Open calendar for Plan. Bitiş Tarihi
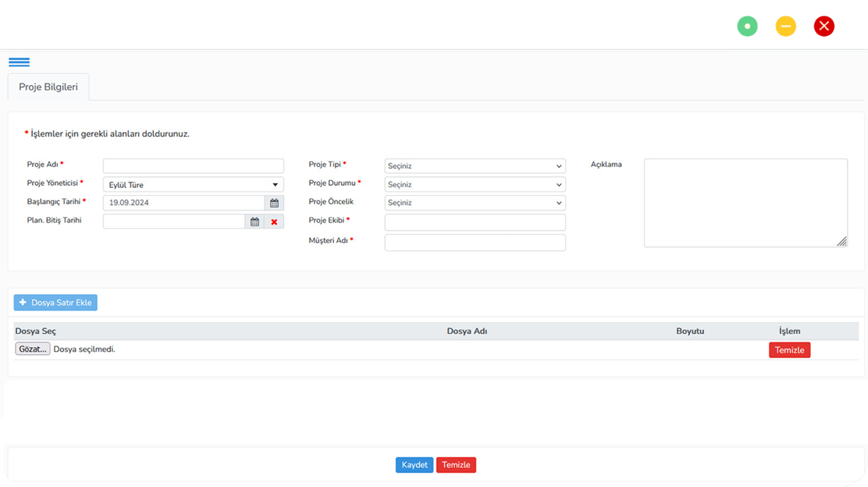 pyautogui.click(x=254, y=222)
